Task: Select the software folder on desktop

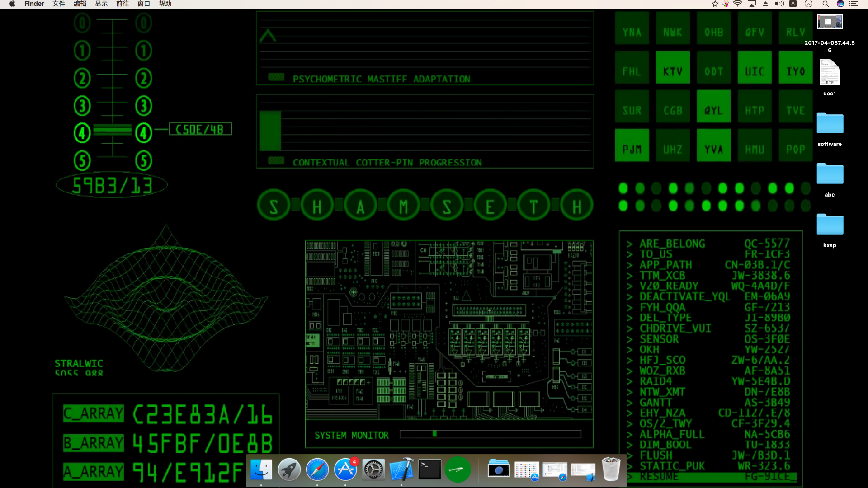Action: pos(830,129)
